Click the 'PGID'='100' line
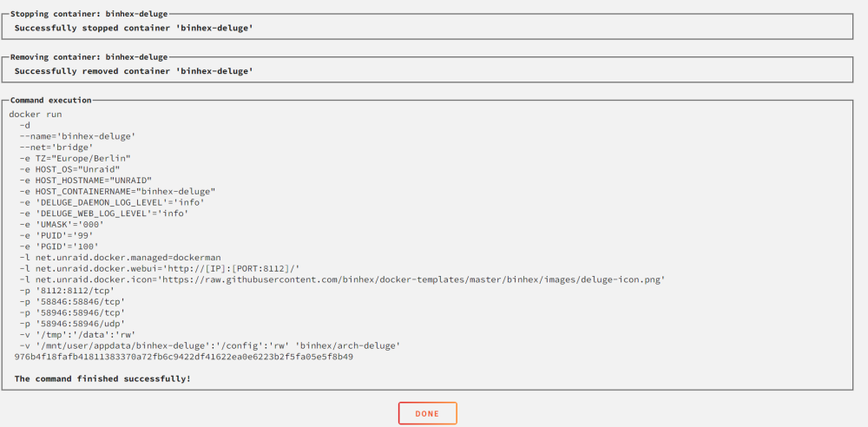868x427 pixels. pos(59,246)
